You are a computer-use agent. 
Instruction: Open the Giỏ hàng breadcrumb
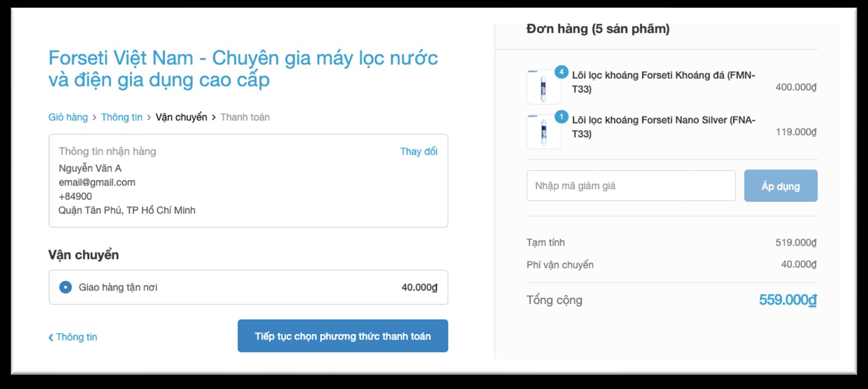click(68, 117)
